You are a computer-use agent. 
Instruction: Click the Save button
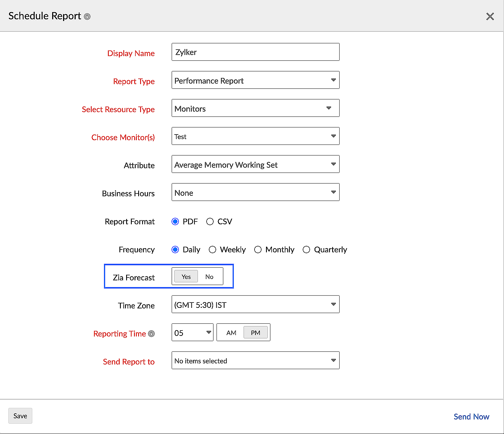[20, 416]
